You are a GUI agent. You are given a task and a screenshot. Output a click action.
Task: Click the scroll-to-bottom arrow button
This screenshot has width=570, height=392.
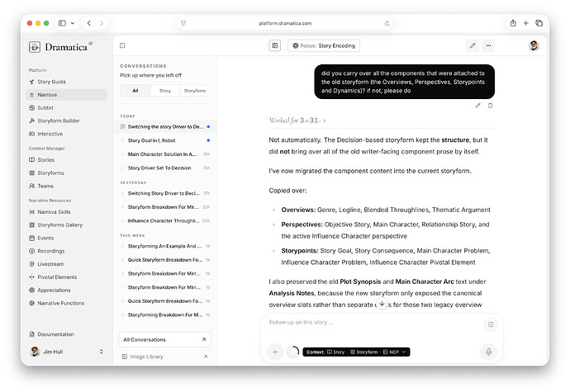(x=382, y=304)
